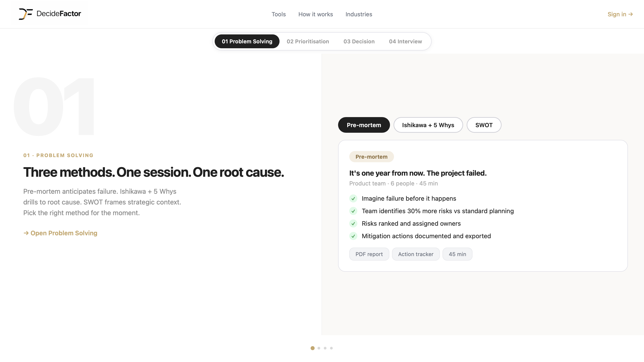Go to the third carousel dot
This screenshot has width=644, height=362.
pyautogui.click(x=325, y=348)
